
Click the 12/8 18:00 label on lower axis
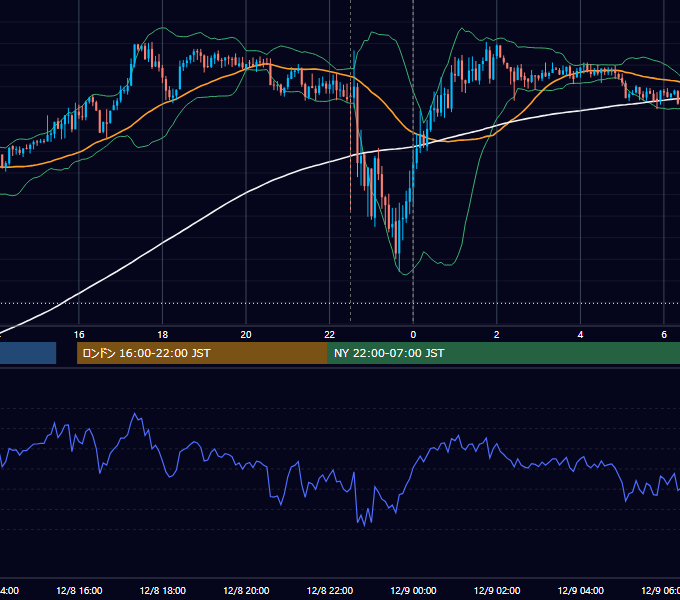click(163, 591)
